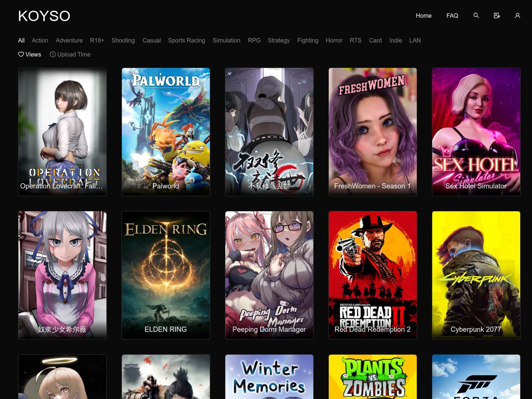Screen dimensions: 532x399
Task: Open the 奴隶少女希尔薇 game card
Action: (62, 275)
